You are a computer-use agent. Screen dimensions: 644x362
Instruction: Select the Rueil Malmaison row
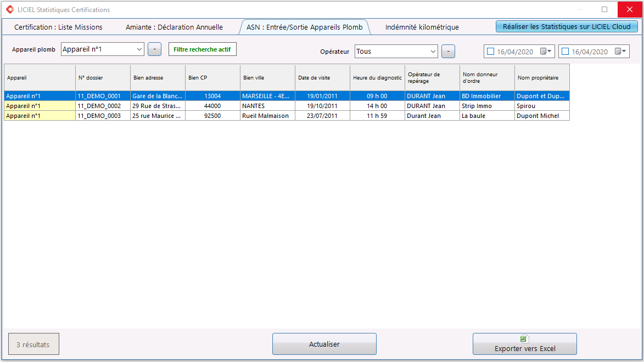[x=287, y=116]
